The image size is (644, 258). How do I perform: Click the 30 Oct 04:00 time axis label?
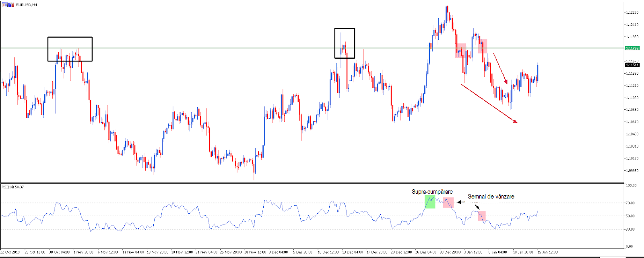[60, 252]
